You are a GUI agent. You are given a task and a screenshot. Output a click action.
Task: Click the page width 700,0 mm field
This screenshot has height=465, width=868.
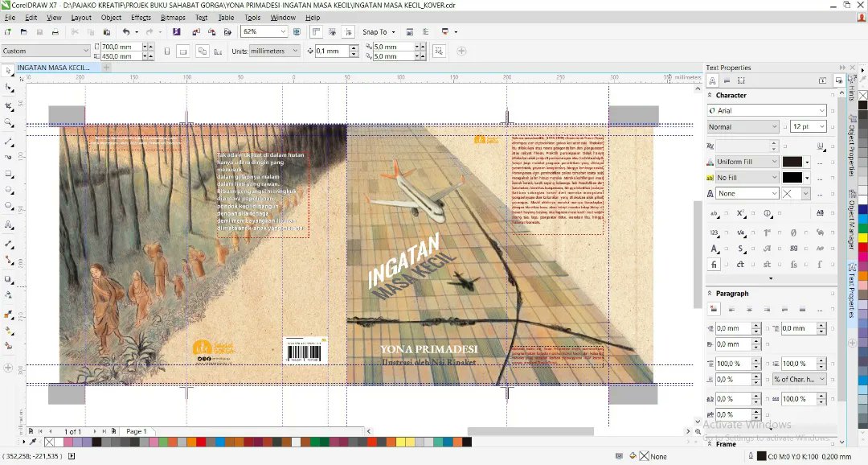click(121, 47)
